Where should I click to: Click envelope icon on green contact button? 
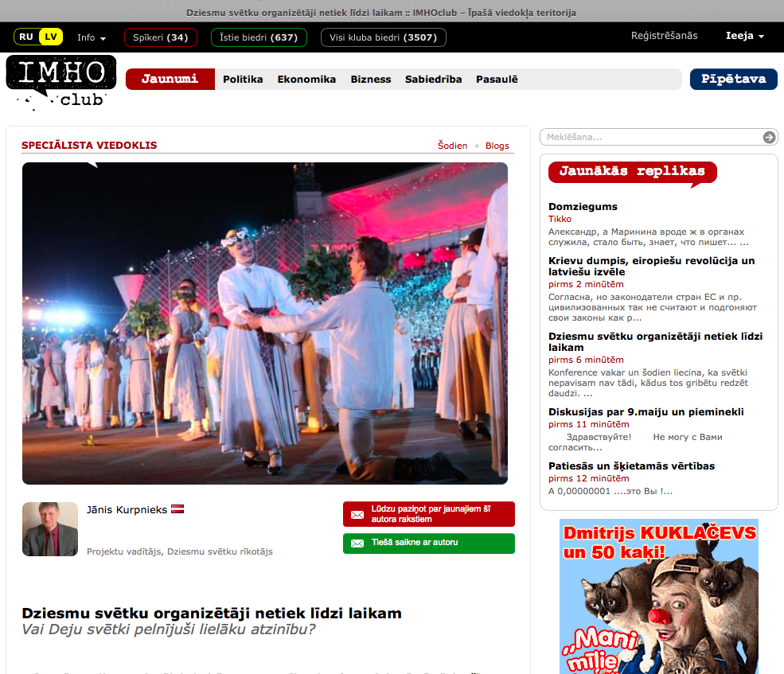357,543
